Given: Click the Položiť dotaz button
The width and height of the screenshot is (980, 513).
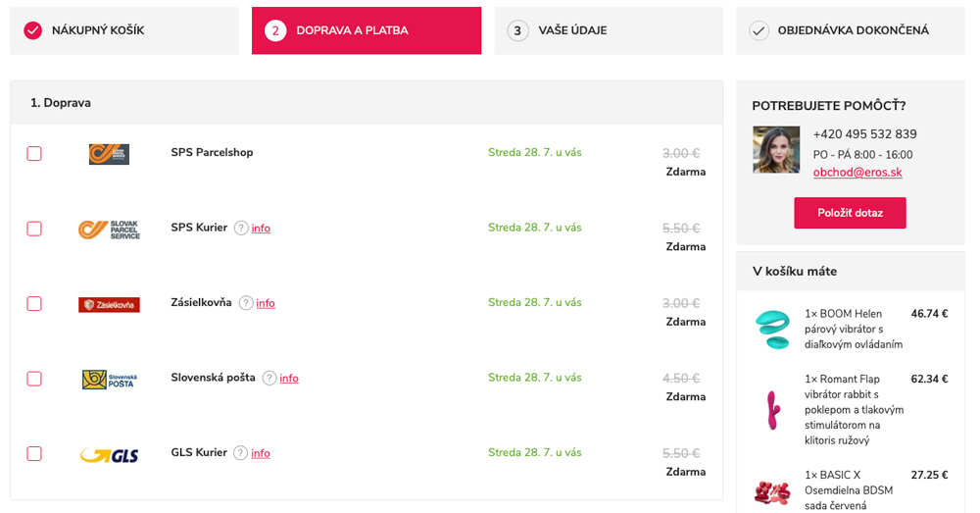Looking at the screenshot, I should [850, 213].
